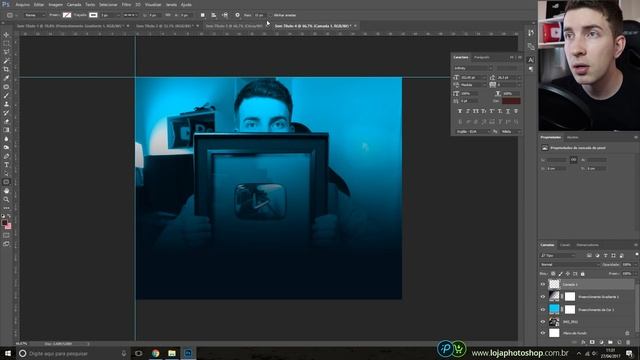
Task: Select the Horizontal Type tool
Action: (x=6, y=164)
